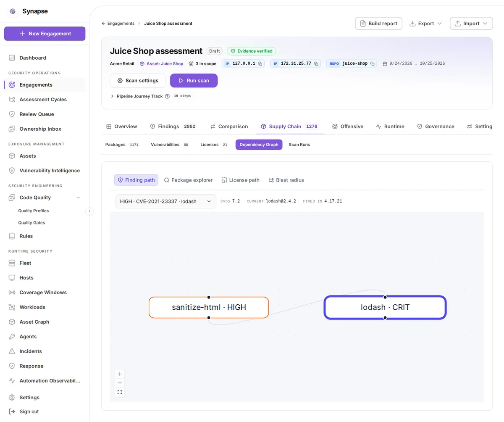The width and height of the screenshot is (504, 422).
Task: Select the License path view
Action: tap(240, 180)
